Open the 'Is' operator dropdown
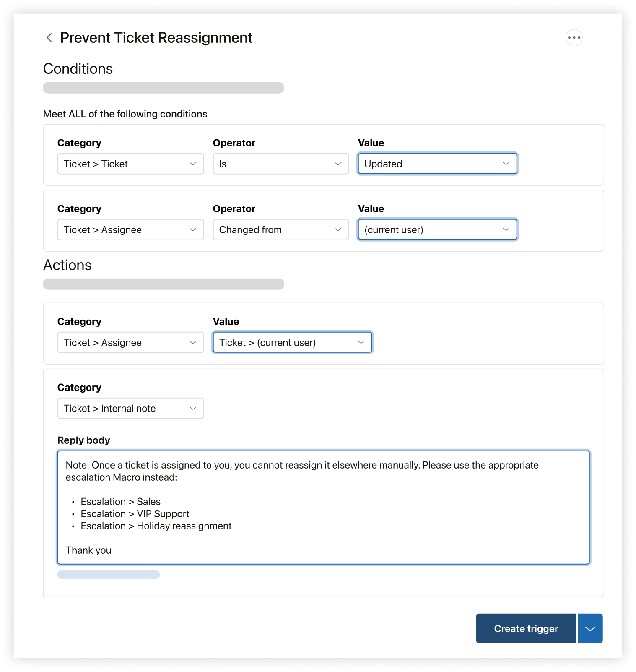The image size is (636, 672). click(280, 164)
